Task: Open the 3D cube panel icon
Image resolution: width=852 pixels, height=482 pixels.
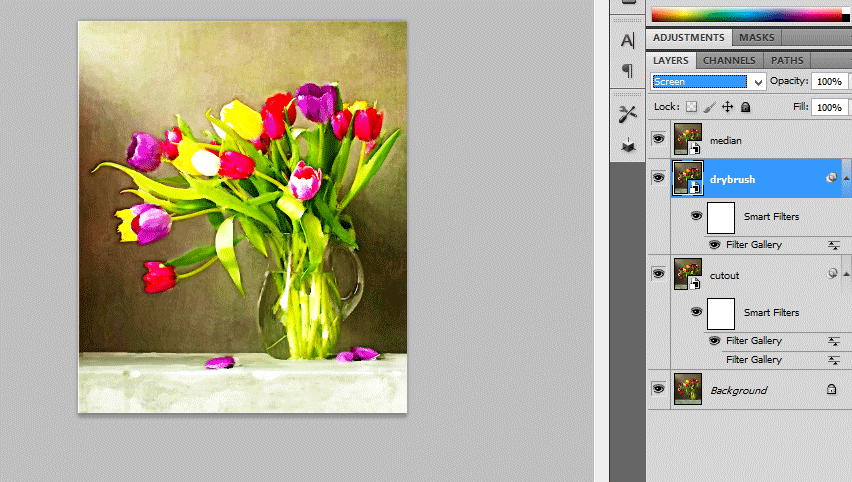Action: tap(628, 145)
